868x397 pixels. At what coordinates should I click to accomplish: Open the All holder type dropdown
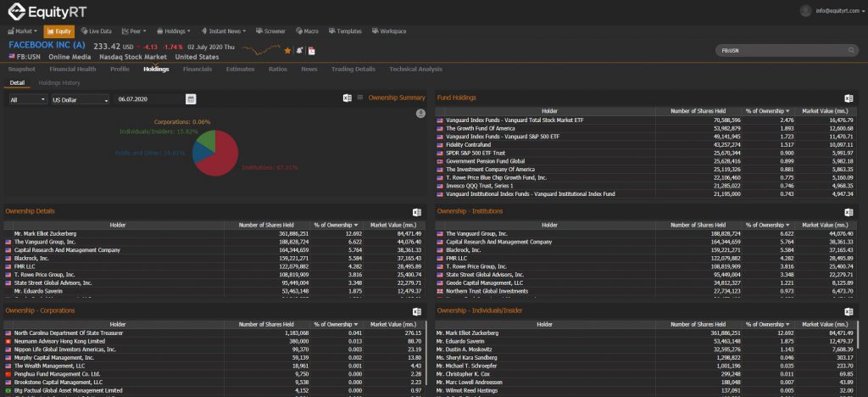(28, 99)
